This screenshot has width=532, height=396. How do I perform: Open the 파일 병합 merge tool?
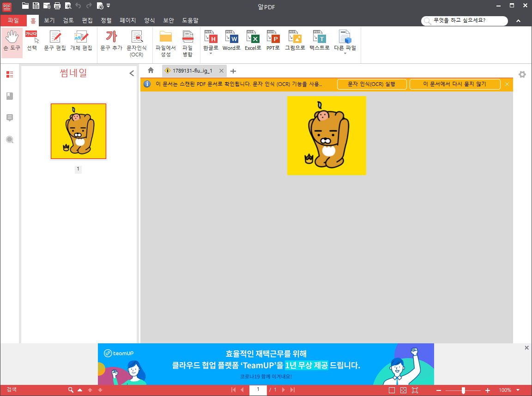[x=187, y=43]
